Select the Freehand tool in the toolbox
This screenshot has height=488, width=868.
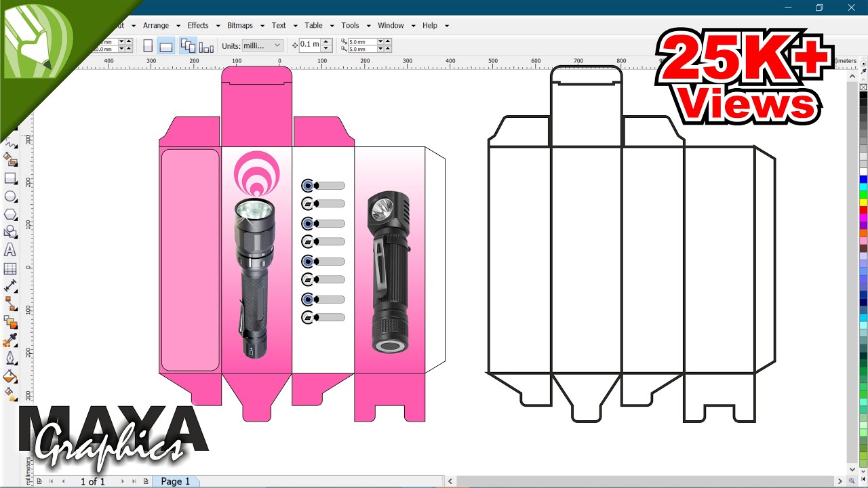pos(10,143)
